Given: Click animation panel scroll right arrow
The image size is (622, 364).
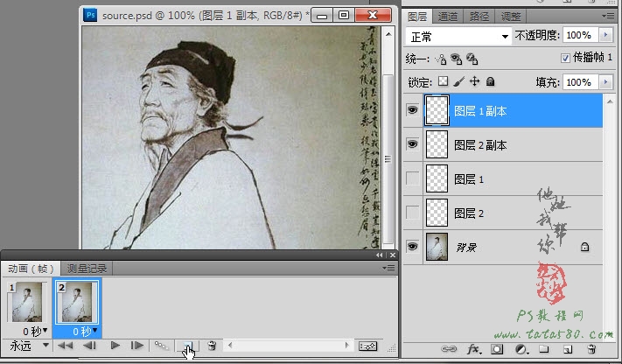Looking at the screenshot, I should click(x=347, y=346).
